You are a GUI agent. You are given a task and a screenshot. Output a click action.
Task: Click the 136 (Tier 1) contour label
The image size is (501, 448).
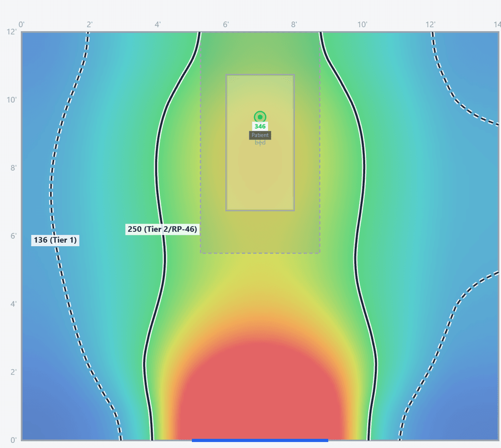click(x=55, y=240)
